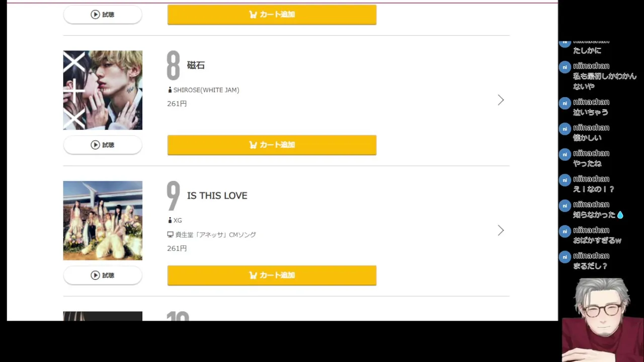Open the XG artist link
The image size is (644, 362).
pyautogui.click(x=178, y=220)
